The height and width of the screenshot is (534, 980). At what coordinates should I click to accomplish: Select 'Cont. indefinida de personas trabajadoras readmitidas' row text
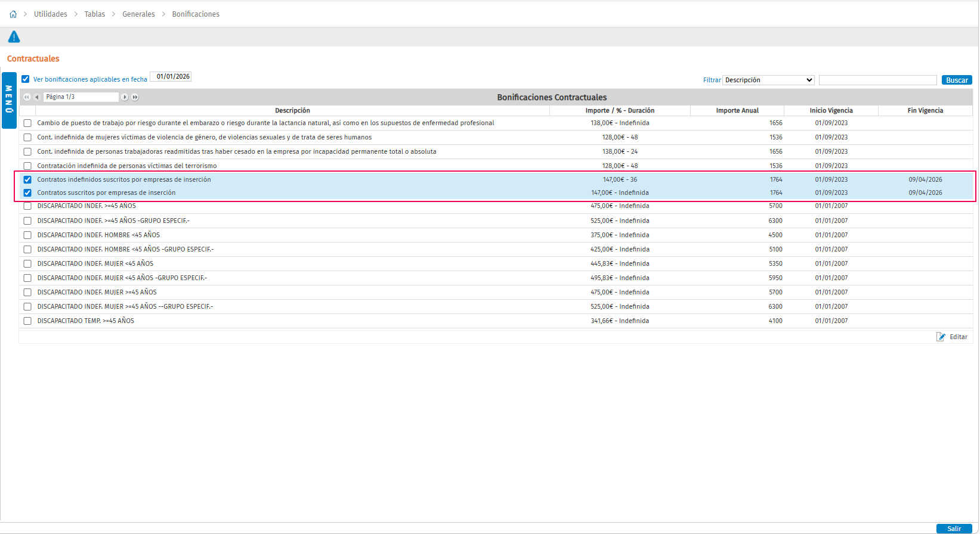[x=237, y=152]
